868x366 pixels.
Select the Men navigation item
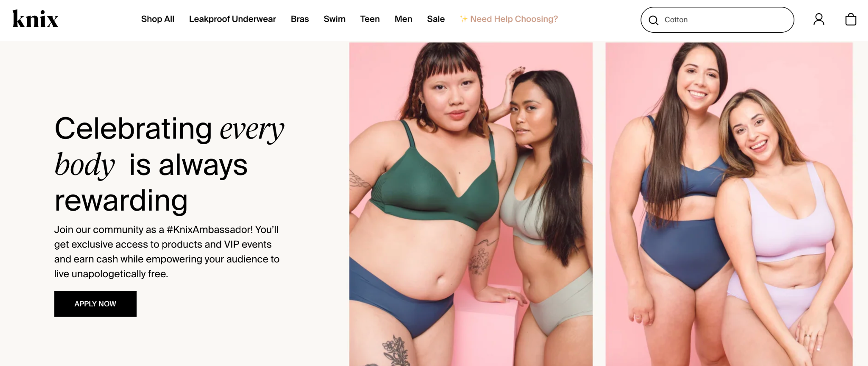coord(403,19)
